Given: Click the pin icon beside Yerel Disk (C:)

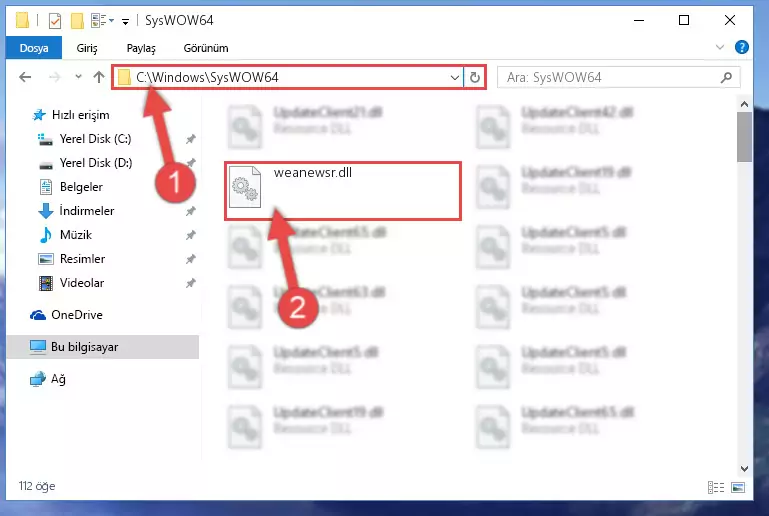Looking at the screenshot, I should point(191,139).
